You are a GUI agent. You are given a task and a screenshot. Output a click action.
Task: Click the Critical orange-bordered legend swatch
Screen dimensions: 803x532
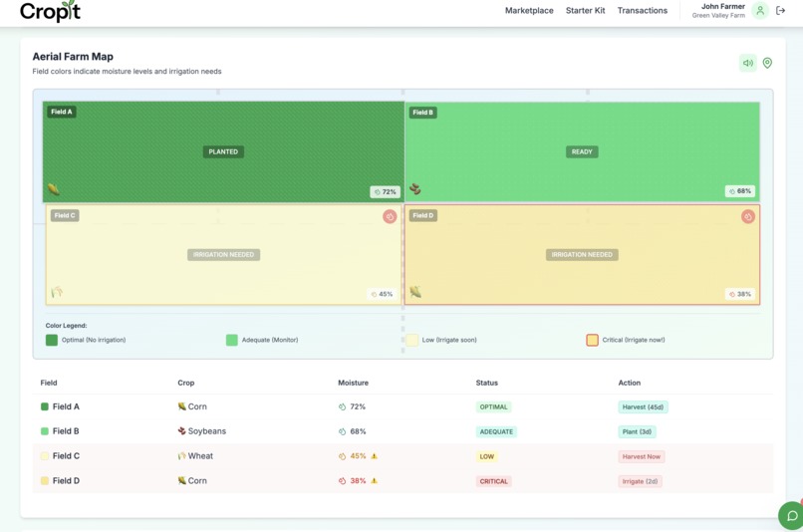[x=592, y=340]
